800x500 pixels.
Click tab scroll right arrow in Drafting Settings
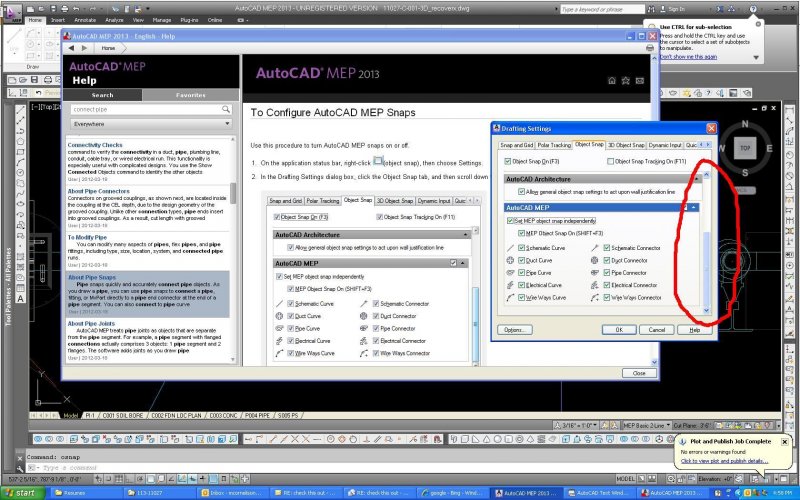point(708,145)
